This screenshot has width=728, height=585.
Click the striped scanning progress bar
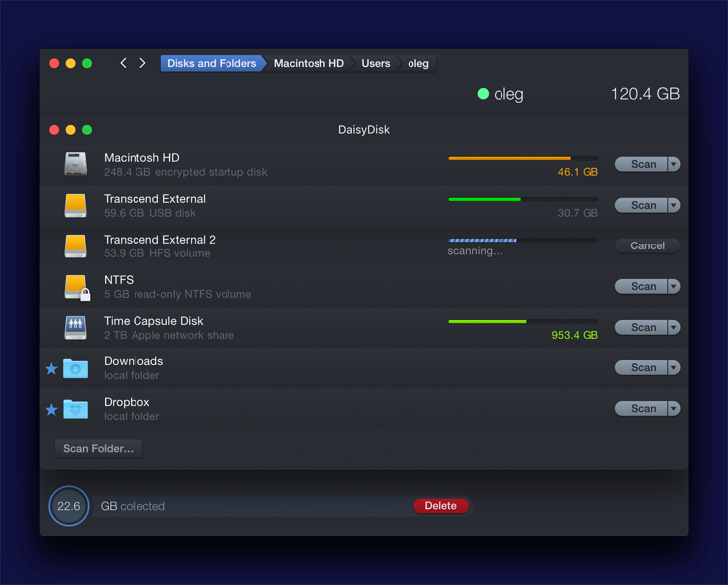(x=523, y=241)
